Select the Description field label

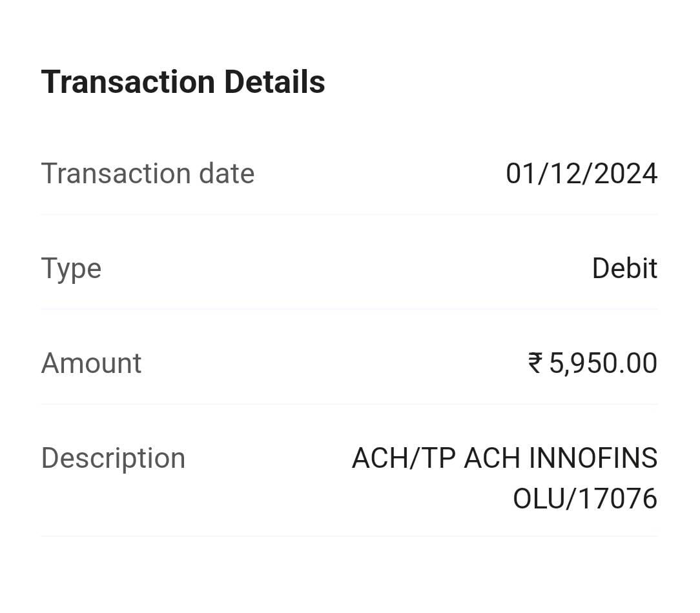point(113,458)
